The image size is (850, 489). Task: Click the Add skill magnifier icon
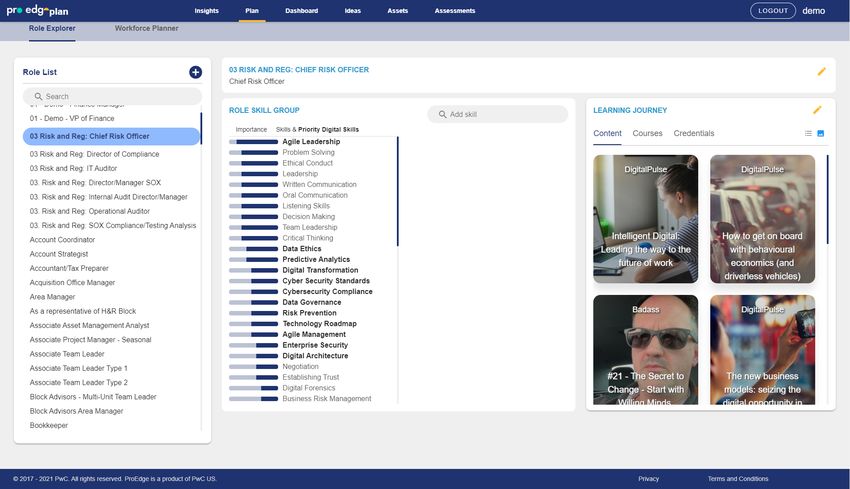(x=442, y=114)
